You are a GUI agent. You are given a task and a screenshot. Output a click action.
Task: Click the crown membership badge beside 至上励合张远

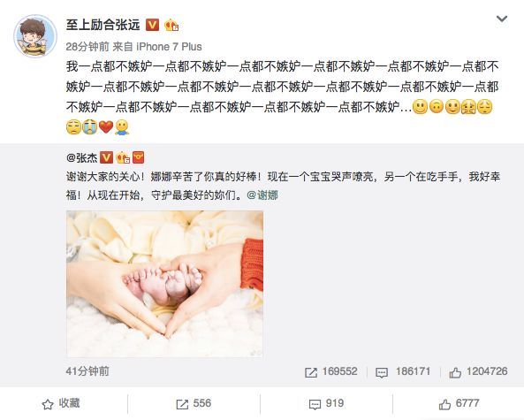[171, 25]
